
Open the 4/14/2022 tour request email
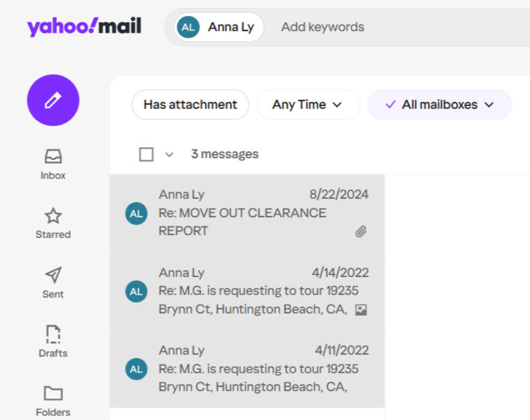258,291
